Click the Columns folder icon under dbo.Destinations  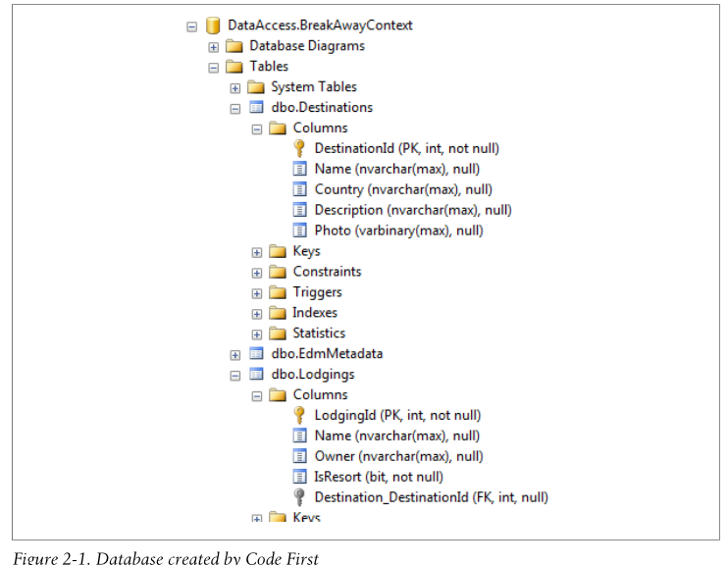click(278, 128)
